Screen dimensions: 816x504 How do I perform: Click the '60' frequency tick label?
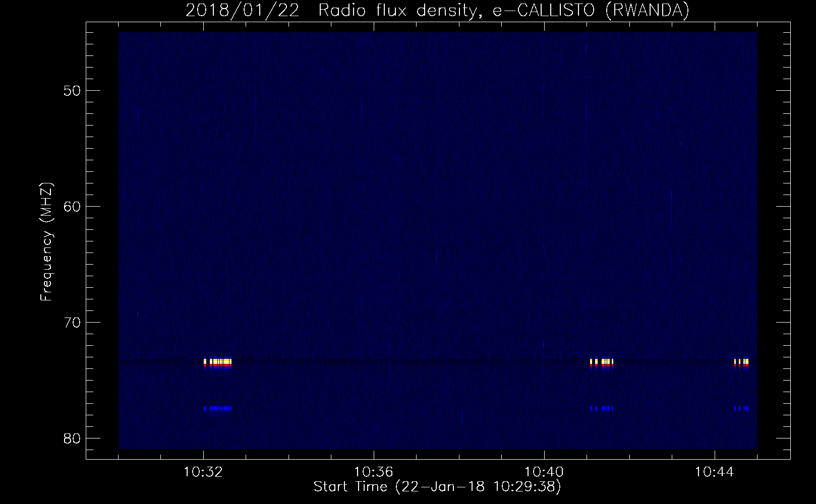click(x=71, y=207)
